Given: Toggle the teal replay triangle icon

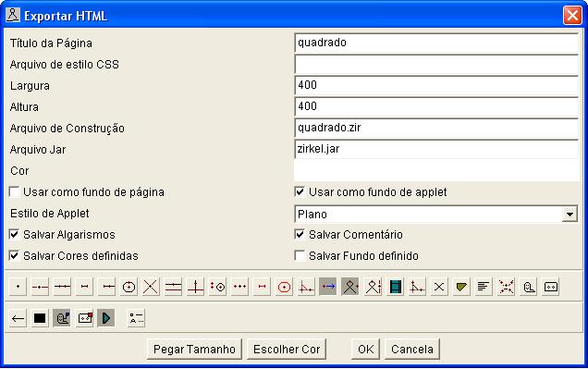Looking at the screenshot, I should point(106,319).
